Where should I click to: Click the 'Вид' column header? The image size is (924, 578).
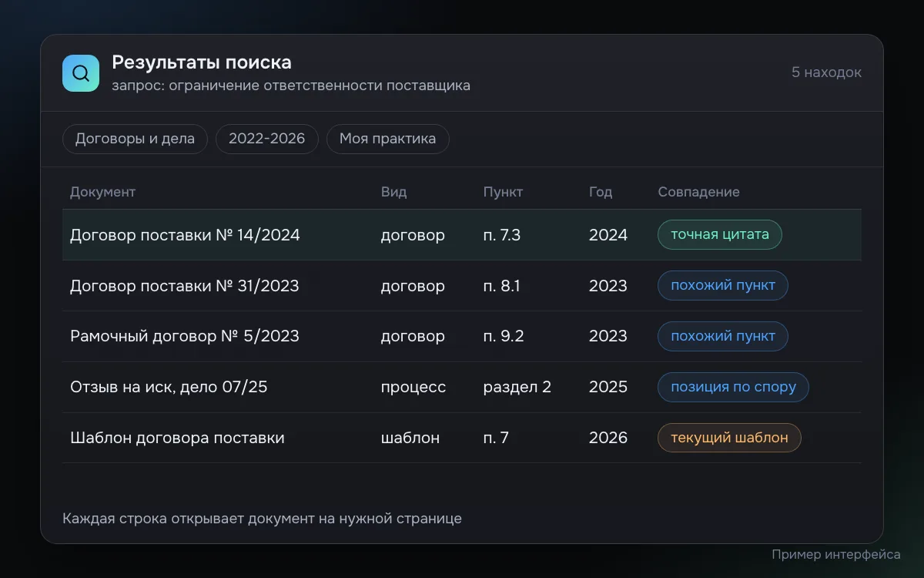393,192
